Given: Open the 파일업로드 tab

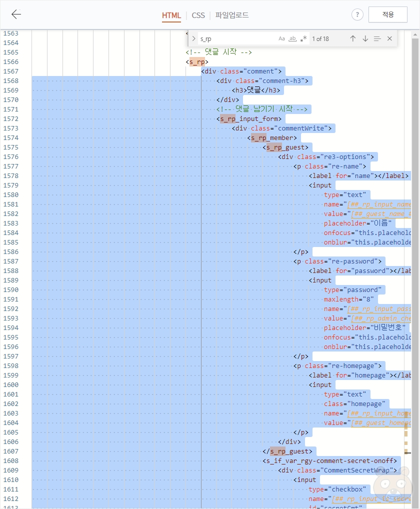Looking at the screenshot, I should (x=231, y=15).
